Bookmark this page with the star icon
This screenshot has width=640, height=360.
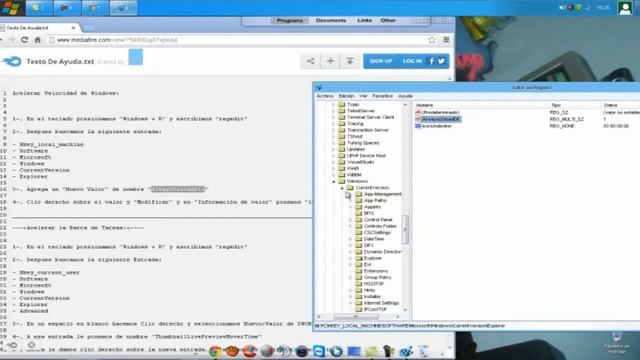tap(432, 40)
